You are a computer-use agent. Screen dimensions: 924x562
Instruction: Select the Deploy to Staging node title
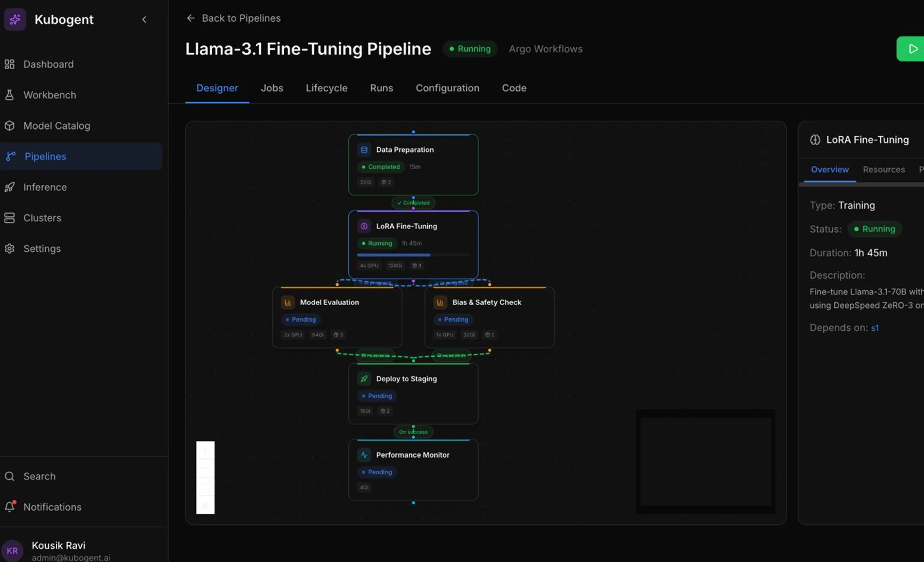pos(407,379)
